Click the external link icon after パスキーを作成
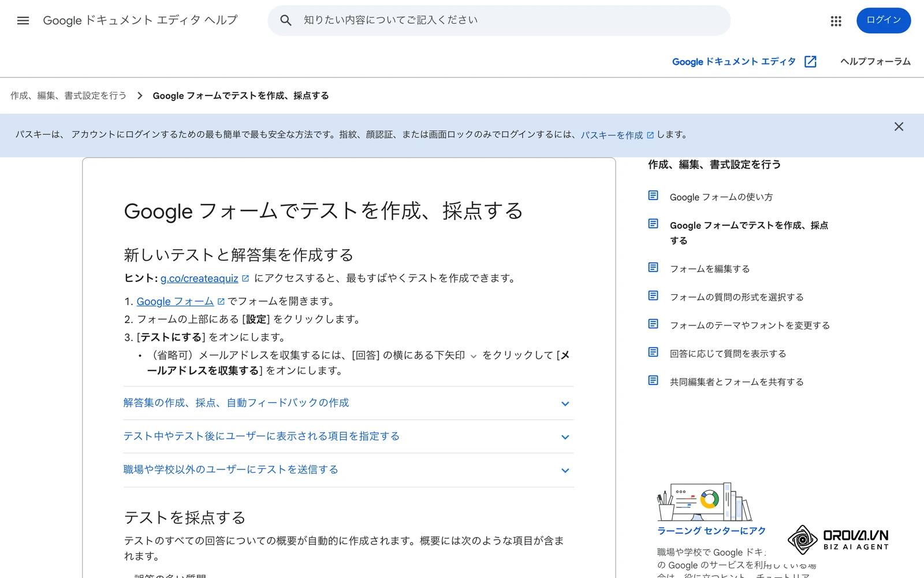This screenshot has width=924, height=578. pos(650,135)
